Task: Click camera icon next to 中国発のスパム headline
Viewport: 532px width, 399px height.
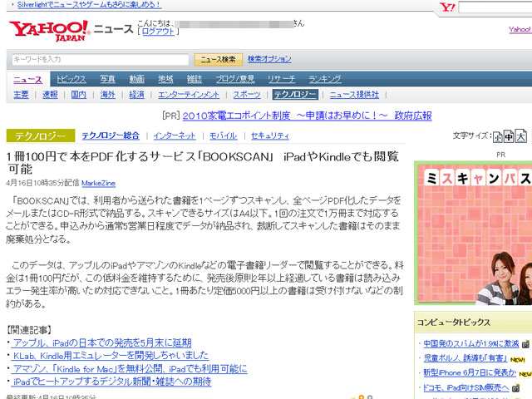Action: tap(525, 344)
